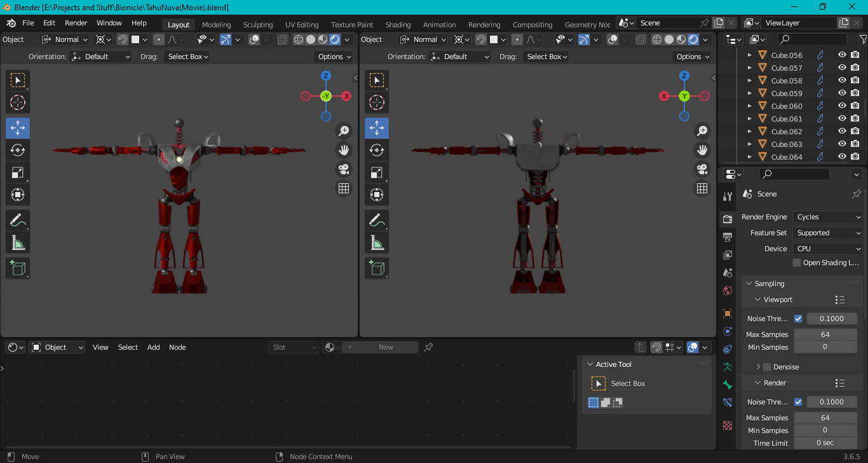Enable viewport Denoise checkbox

767,367
